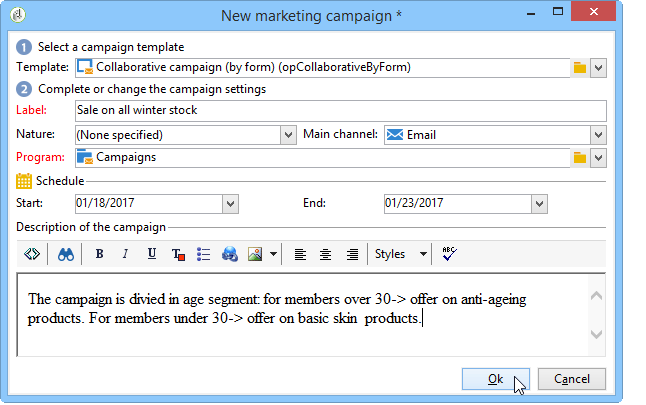The image size is (646, 405).
Task: Run the spell check tool
Action: pyautogui.click(x=448, y=254)
